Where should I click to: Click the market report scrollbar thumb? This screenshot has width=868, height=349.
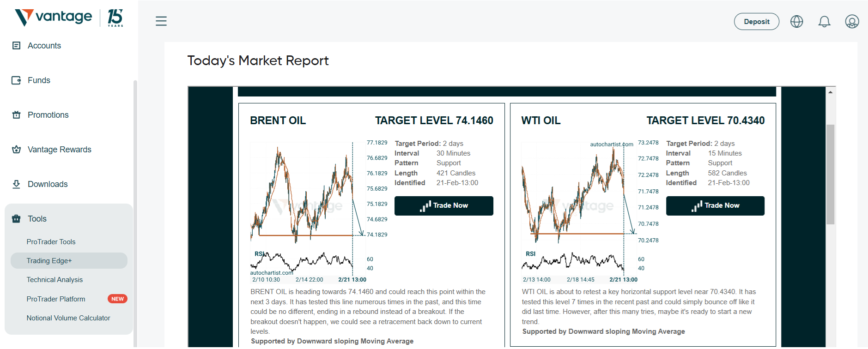(830, 174)
